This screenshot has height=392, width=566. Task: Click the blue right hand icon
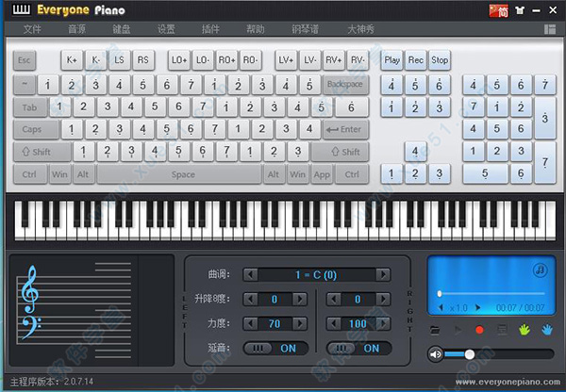(x=547, y=330)
